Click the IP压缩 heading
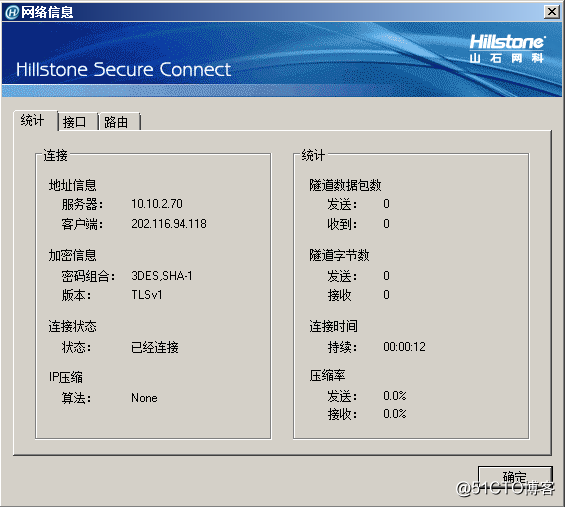565x507 pixels. (x=66, y=377)
